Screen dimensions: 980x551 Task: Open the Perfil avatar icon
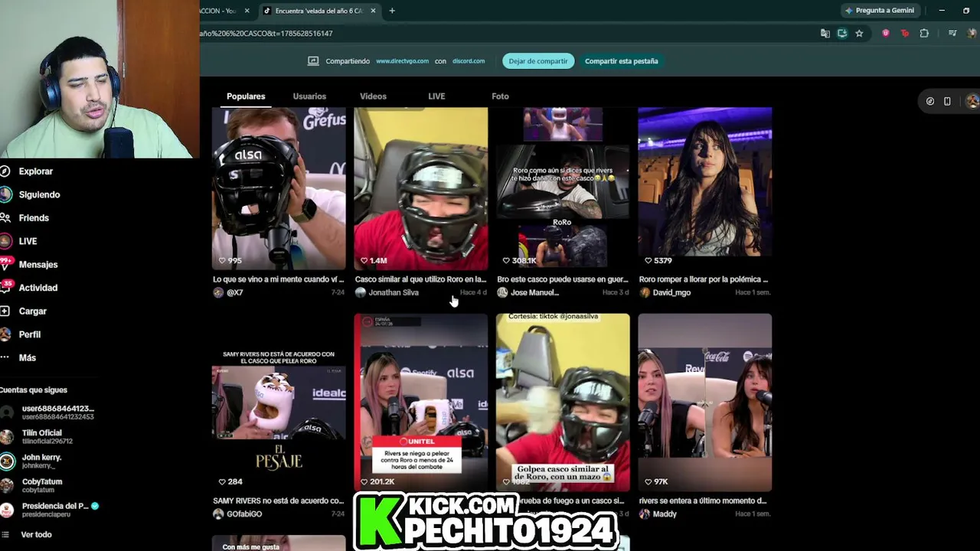tap(5, 334)
